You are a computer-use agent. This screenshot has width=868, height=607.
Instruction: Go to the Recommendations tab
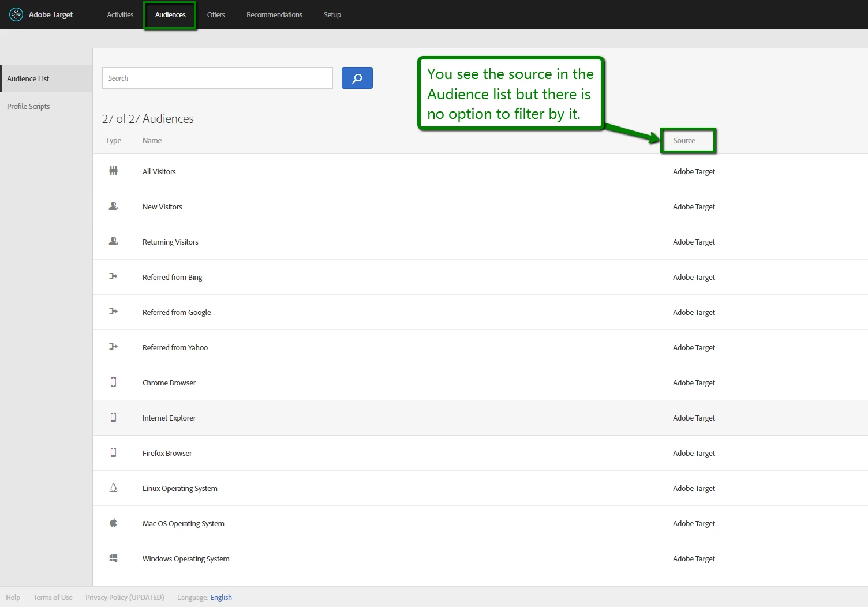tap(274, 14)
